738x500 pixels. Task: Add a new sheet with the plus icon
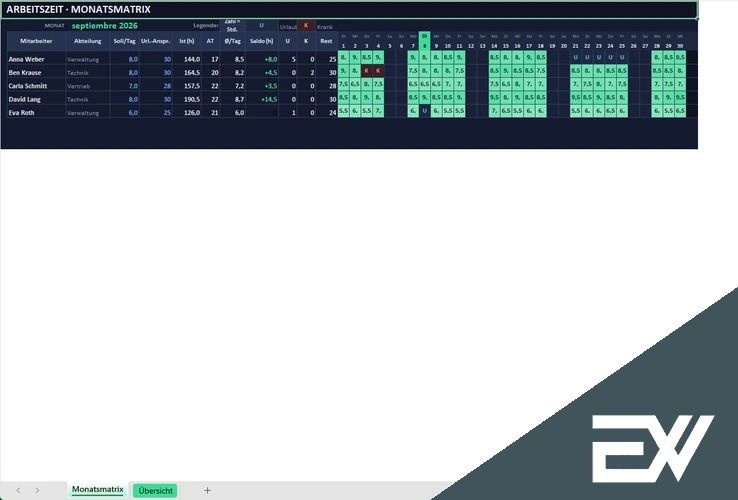click(x=207, y=490)
